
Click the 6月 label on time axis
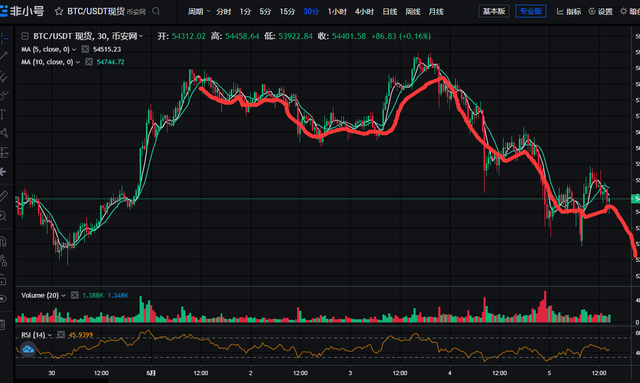(151, 373)
